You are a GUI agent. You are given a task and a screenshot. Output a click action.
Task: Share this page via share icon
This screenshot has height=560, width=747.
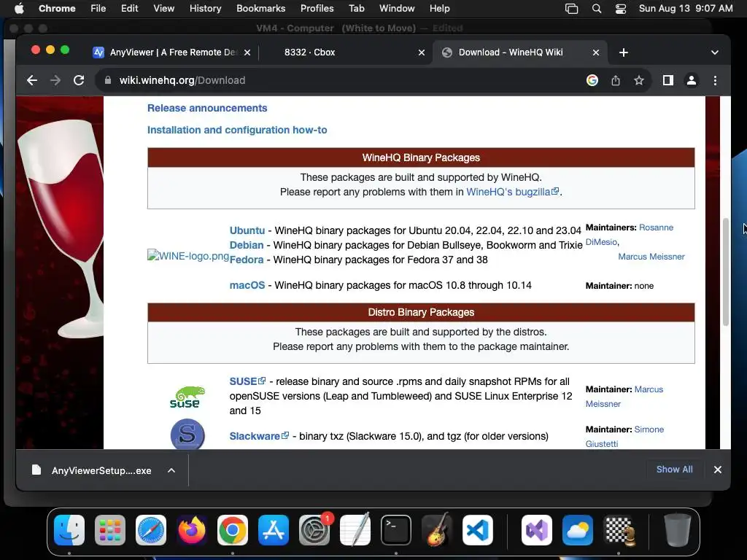pyautogui.click(x=616, y=80)
